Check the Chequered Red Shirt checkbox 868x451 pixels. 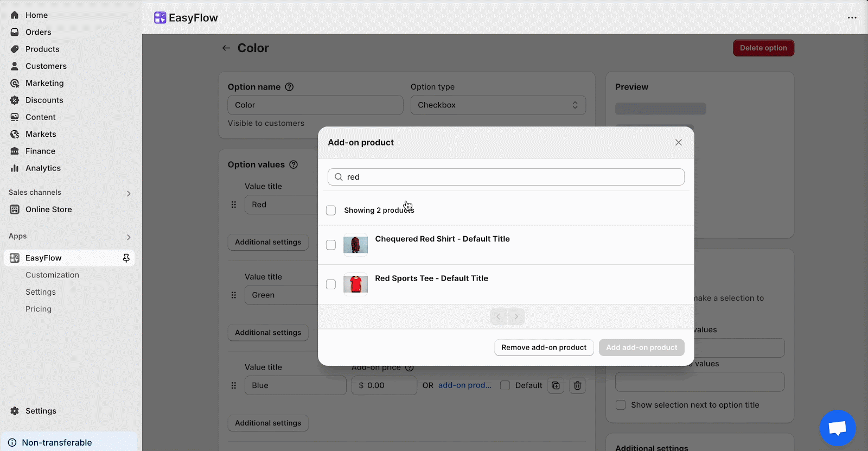click(331, 245)
